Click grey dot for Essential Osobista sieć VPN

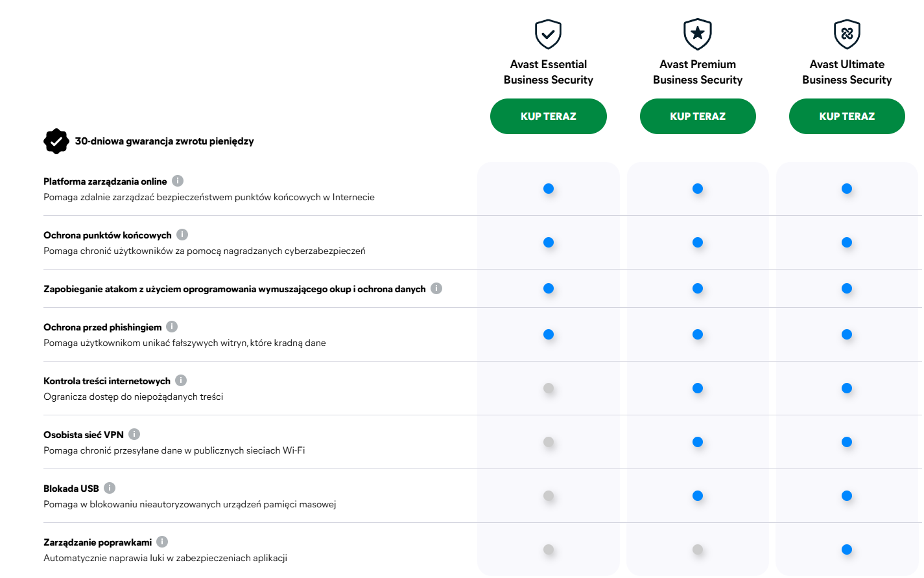tap(549, 442)
